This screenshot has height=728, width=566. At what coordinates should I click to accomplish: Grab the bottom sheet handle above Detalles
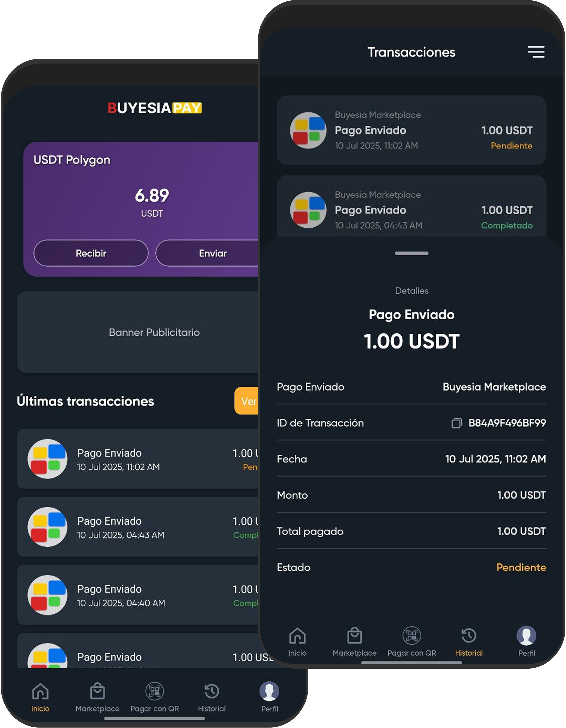click(412, 253)
